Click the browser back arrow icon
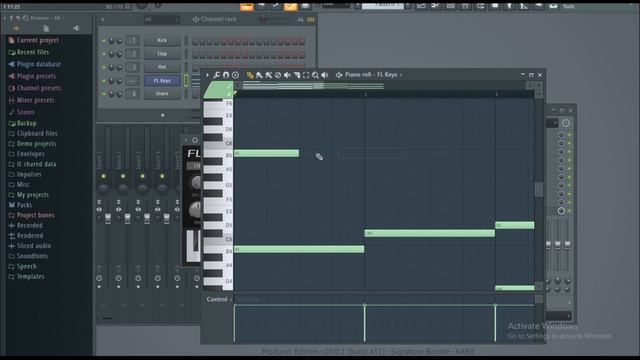 pos(18,18)
